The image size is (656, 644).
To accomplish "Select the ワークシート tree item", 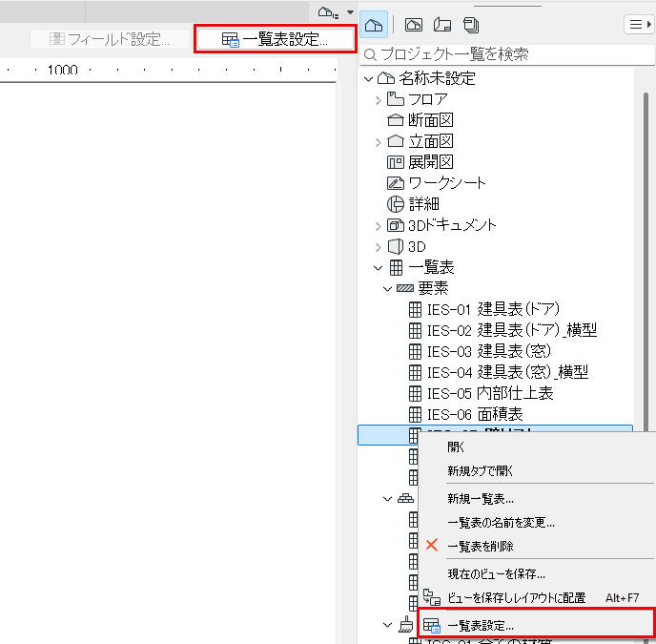I will click(x=447, y=183).
